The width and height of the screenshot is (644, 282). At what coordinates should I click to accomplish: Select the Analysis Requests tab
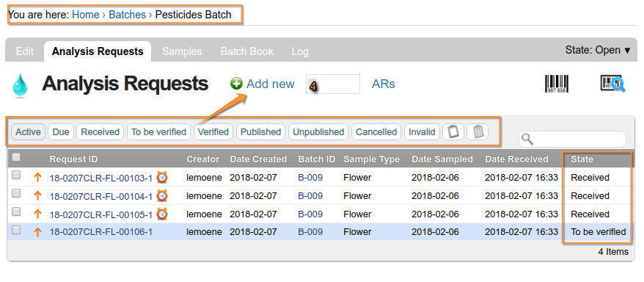click(x=98, y=51)
